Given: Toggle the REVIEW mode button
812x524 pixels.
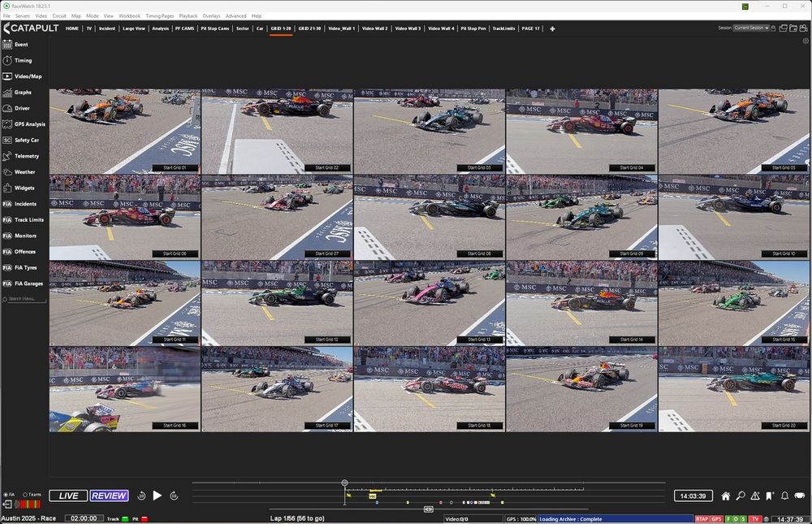Looking at the screenshot, I should (x=109, y=496).
